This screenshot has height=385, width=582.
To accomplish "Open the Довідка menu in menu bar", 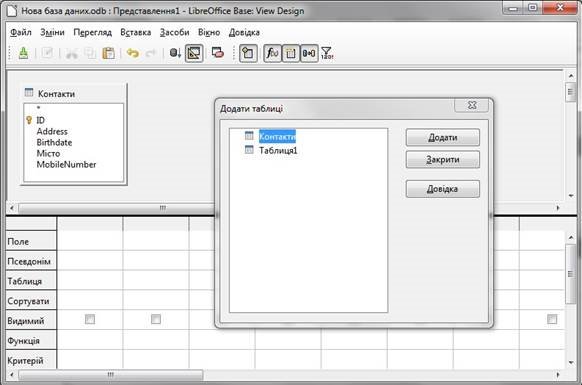I will tap(244, 32).
